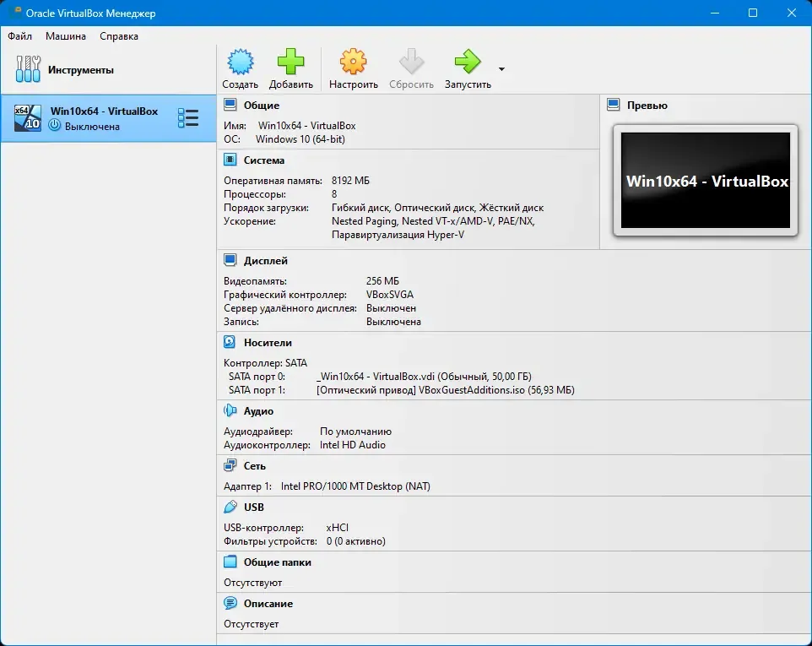Open the VM list menu icon
The width and height of the screenshot is (812, 646).
[188, 118]
